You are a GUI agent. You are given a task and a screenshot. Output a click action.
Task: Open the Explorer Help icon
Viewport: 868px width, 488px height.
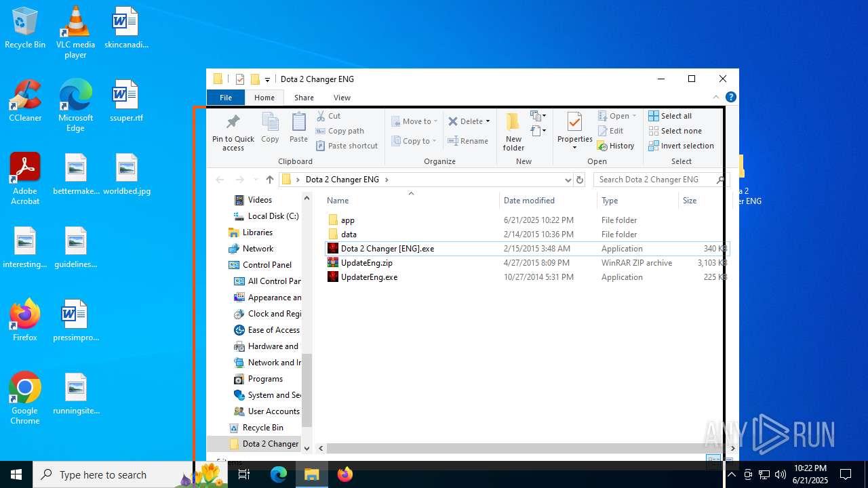coord(731,98)
